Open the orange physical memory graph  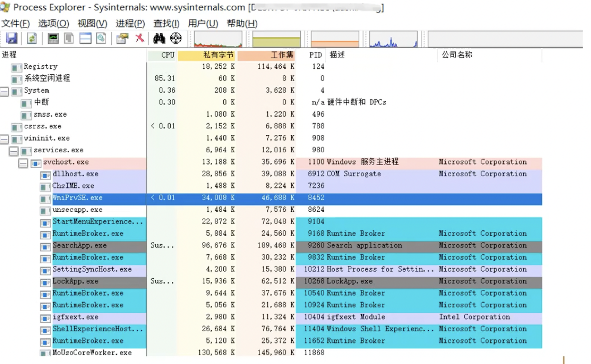click(x=335, y=39)
